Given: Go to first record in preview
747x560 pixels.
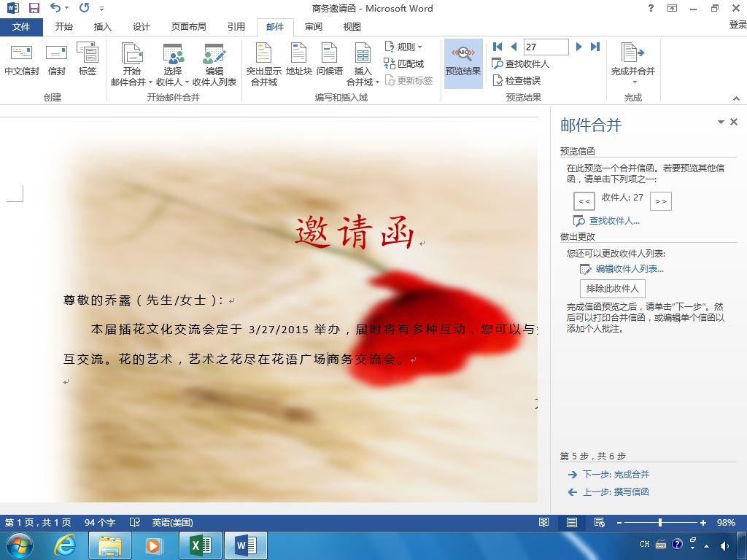Looking at the screenshot, I should coord(498,47).
